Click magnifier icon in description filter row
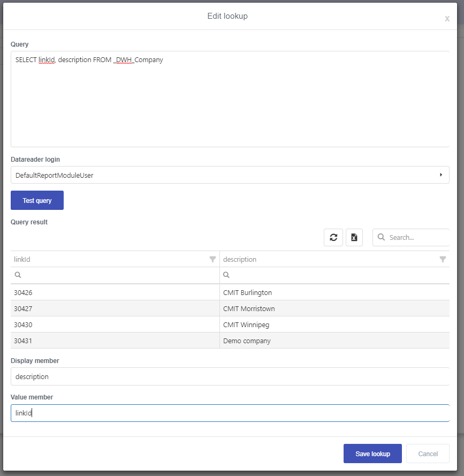 [226, 275]
